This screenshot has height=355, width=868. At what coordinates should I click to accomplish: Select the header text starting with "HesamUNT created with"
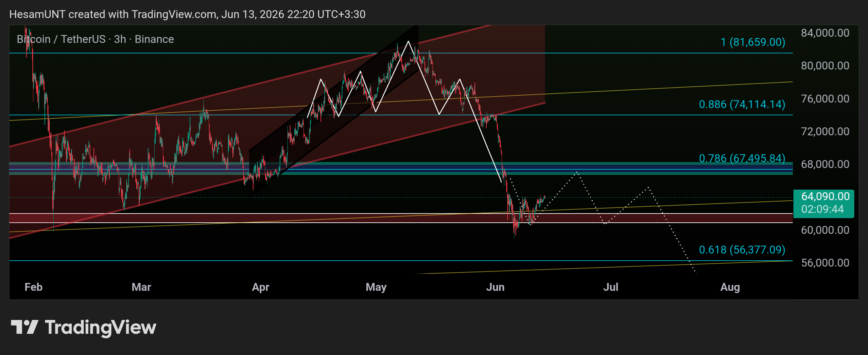click(x=187, y=14)
